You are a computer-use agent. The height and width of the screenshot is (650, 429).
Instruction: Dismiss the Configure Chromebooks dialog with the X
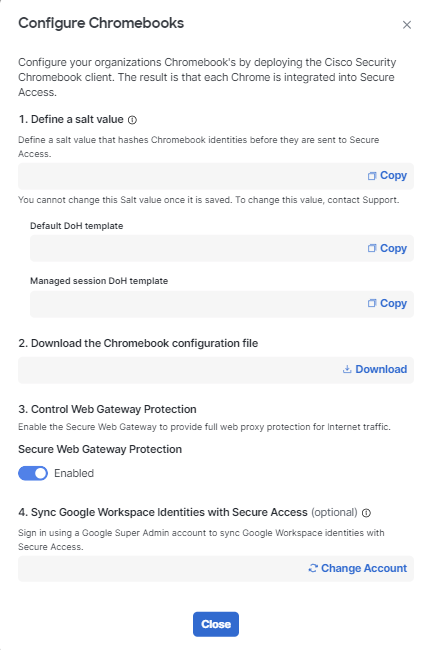coord(407,25)
